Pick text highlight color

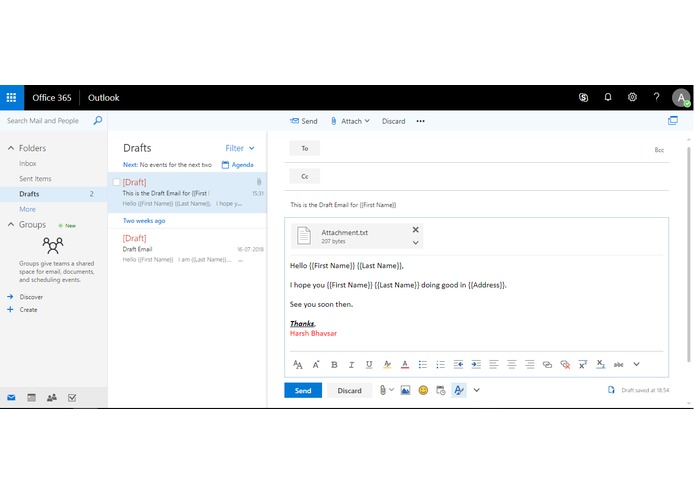(x=387, y=364)
